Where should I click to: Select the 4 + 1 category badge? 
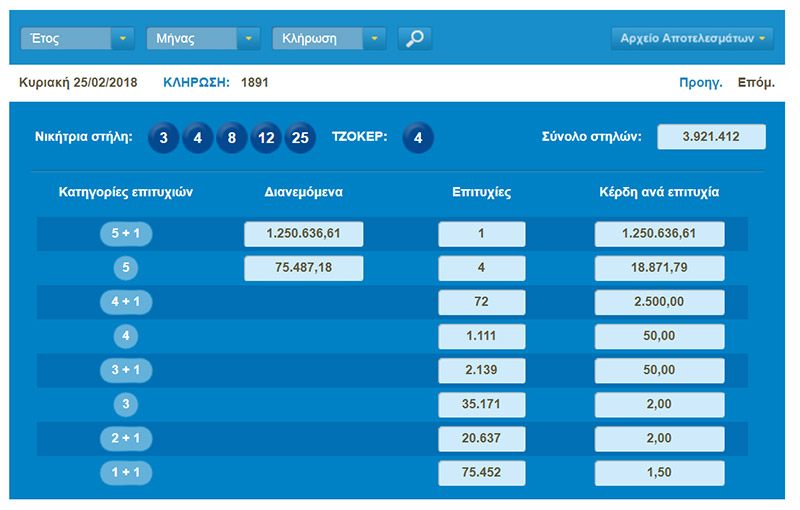126,302
